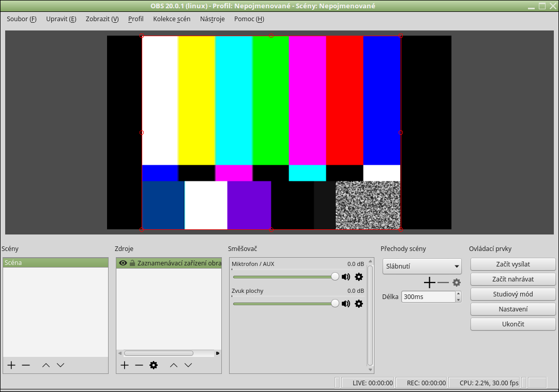Add a new source in Zdroje panel
Image resolution: width=559 pixels, height=392 pixels.
tap(125, 365)
